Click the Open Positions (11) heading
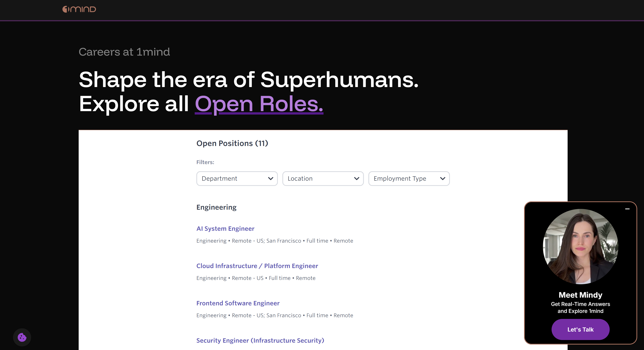 coord(232,143)
